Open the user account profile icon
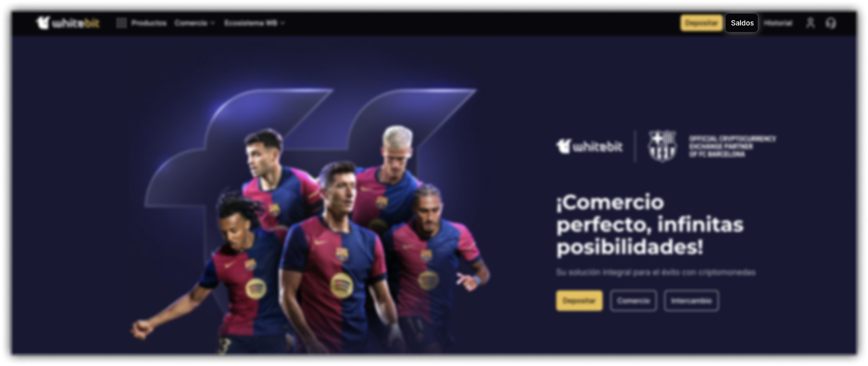 point(810,23)
